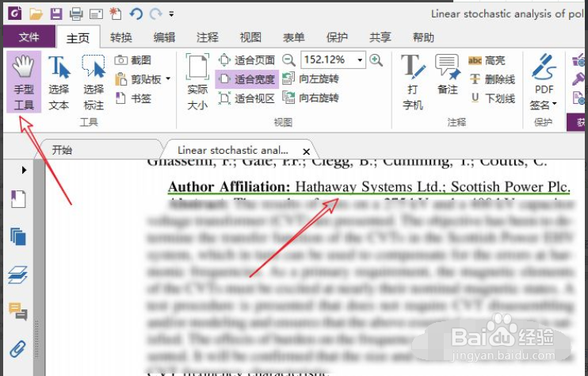The image size is (588, 376).
Task: Select the 删除线 strikethrough tool
Action: pos(492,79)
